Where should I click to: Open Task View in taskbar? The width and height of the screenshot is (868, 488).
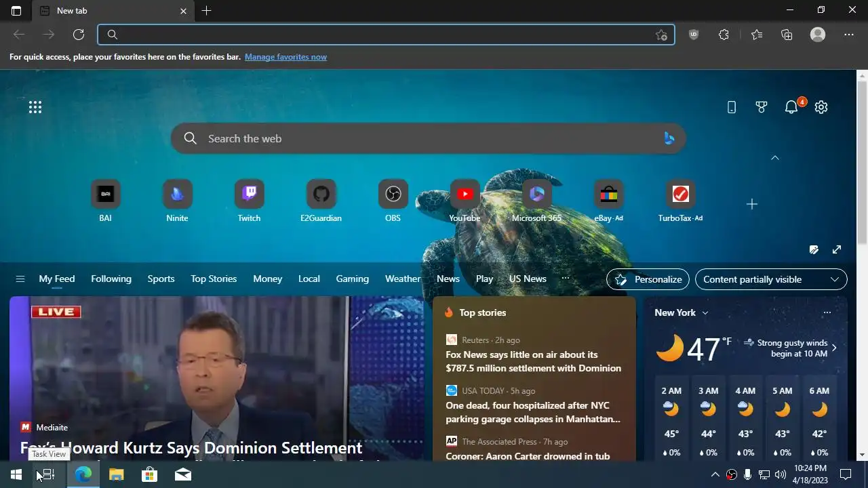[48, 474]
